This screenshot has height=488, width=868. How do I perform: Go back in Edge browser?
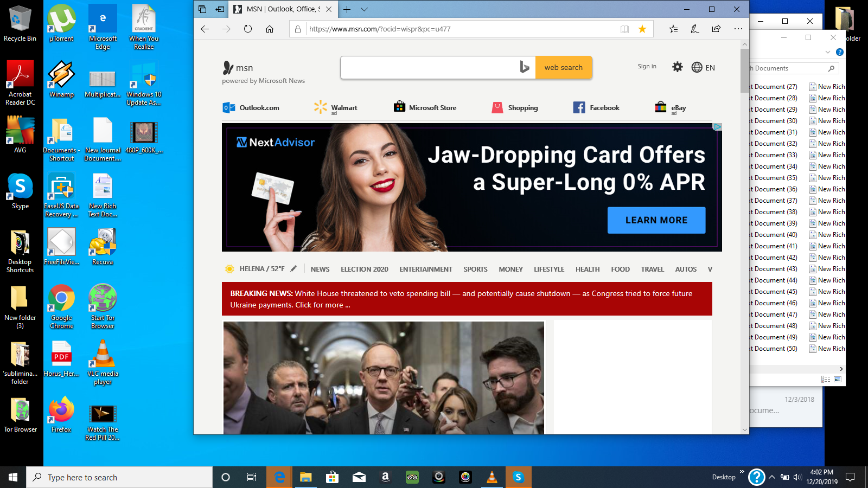point(205,29)
